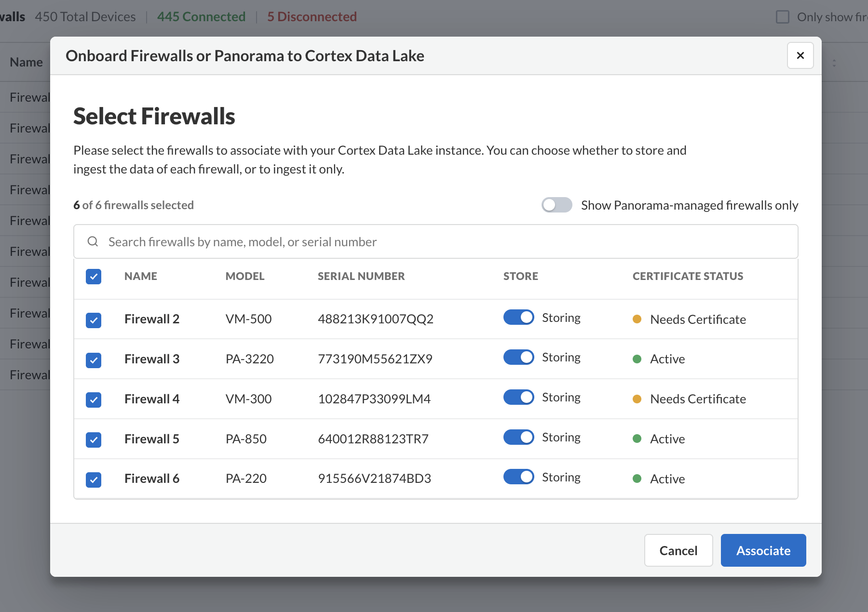This screenshot has width=868, height=612.
Task: Click Needs Certificate status for Firewall 2
Action: click(x=689, y=319)
